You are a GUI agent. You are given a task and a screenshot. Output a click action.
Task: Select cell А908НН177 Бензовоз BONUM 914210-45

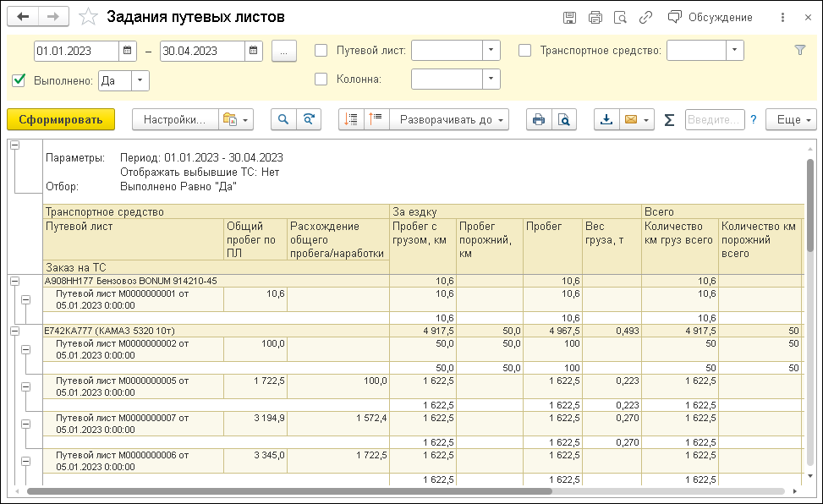click(x=217, y=281)
